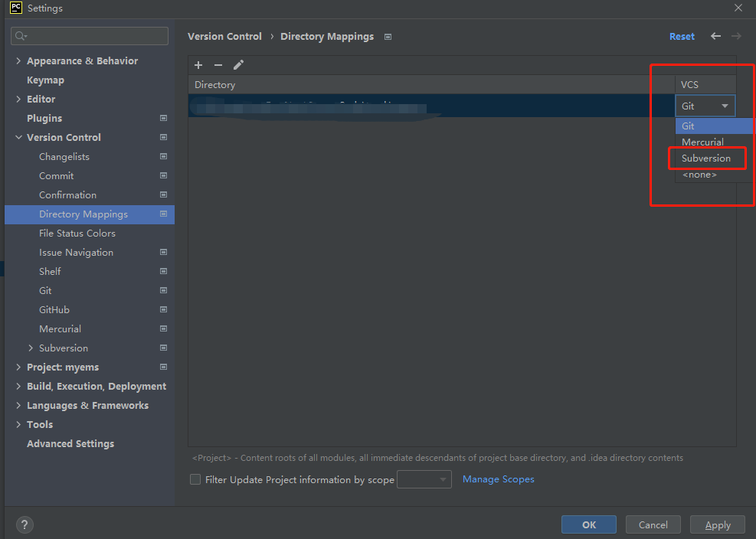Remove the selected mapping with minus icon
Screen dimensions: 756x539
tap(218, 65)
